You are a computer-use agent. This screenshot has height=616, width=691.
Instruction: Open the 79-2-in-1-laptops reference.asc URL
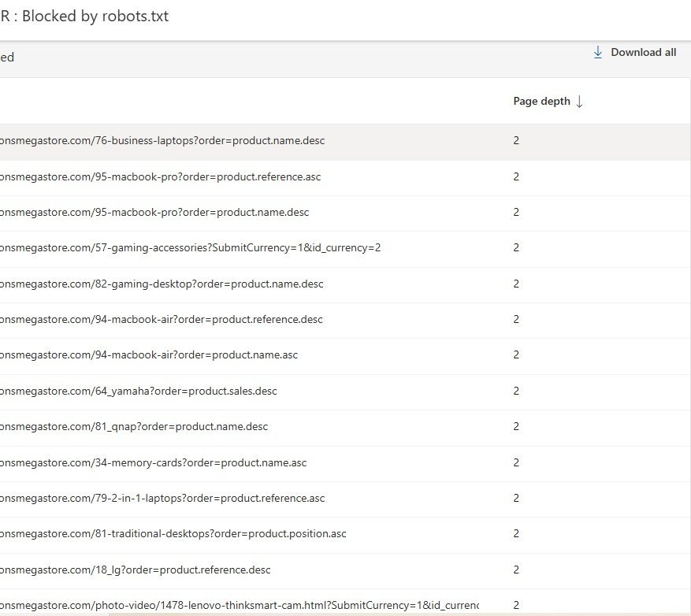[162, 498]
